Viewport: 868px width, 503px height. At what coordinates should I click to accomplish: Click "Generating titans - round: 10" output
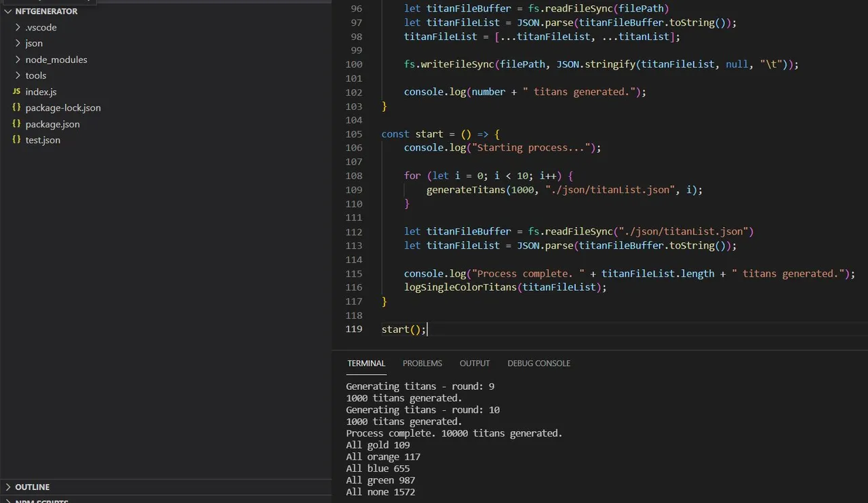pos(422,410)
